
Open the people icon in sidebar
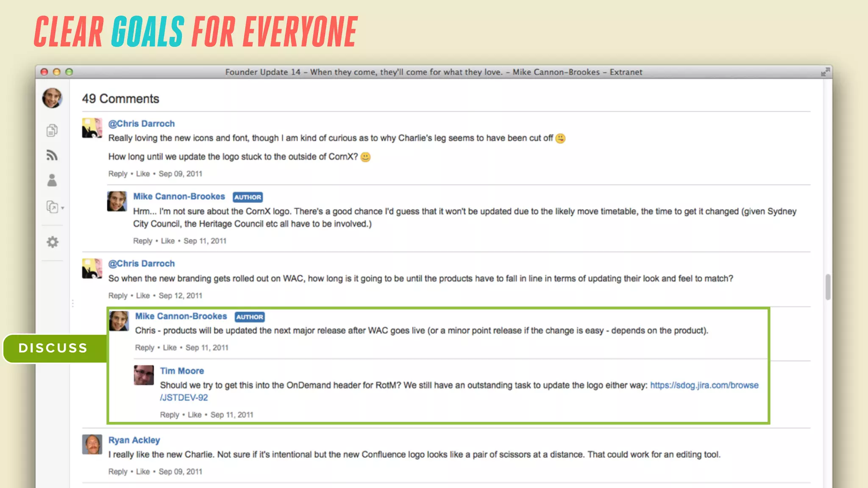52,180
